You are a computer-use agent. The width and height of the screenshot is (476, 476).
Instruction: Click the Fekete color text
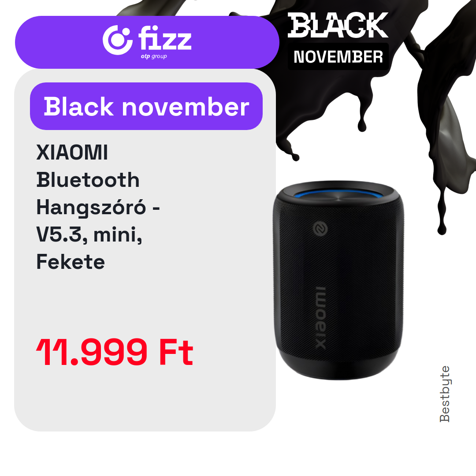pos(71,262)
